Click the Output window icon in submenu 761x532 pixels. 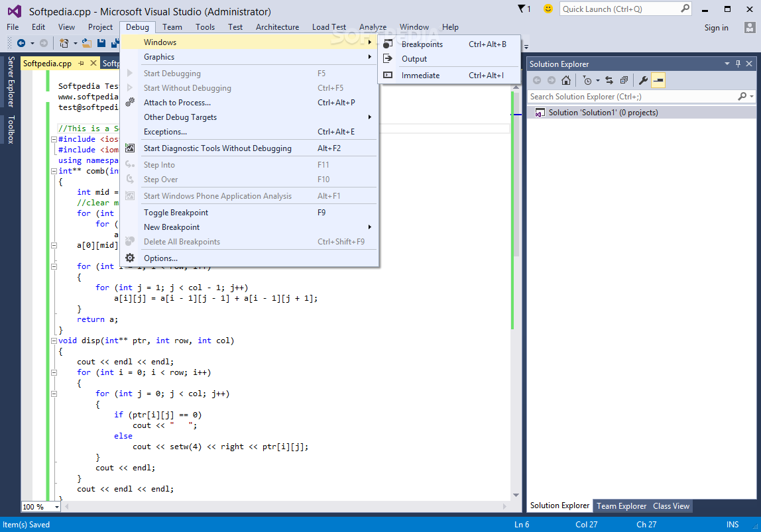coord(388,59)
